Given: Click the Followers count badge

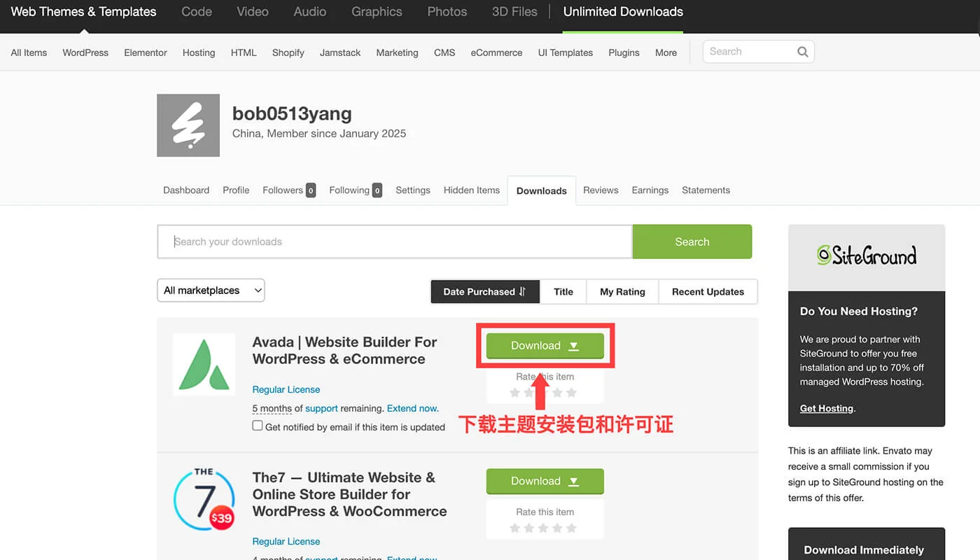Looking at the screenshot, I should tap(311, 190).
